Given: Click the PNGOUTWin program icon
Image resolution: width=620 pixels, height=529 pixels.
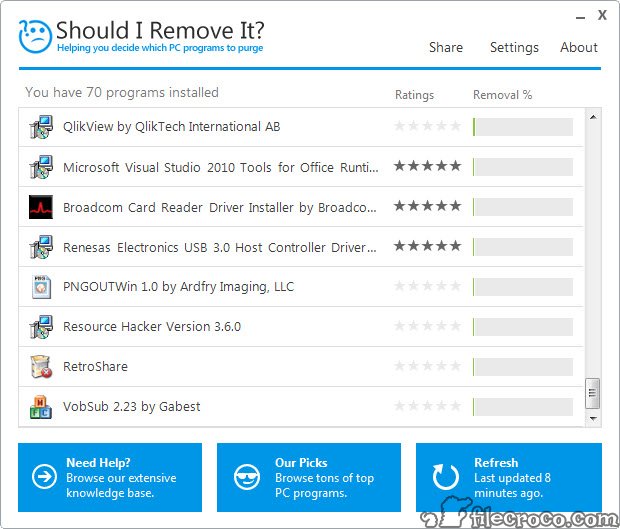Looking at the screenshot, I should click(42, 287).
